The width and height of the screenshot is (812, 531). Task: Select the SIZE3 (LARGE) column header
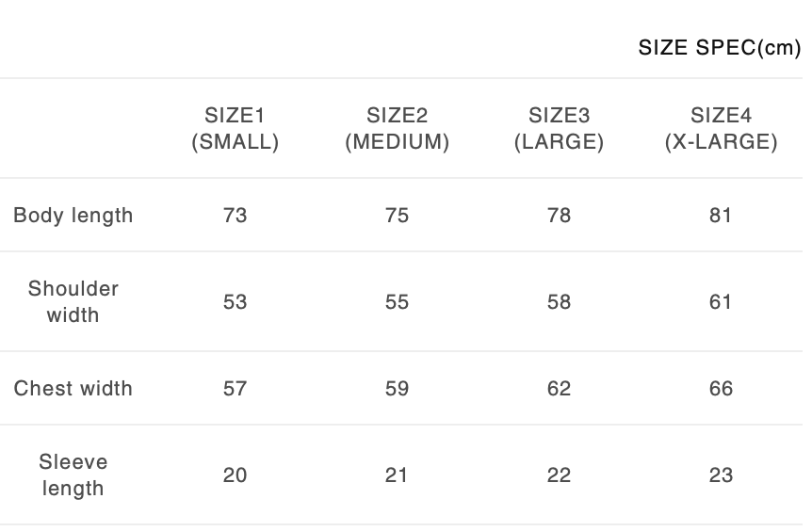click(559, 129)
